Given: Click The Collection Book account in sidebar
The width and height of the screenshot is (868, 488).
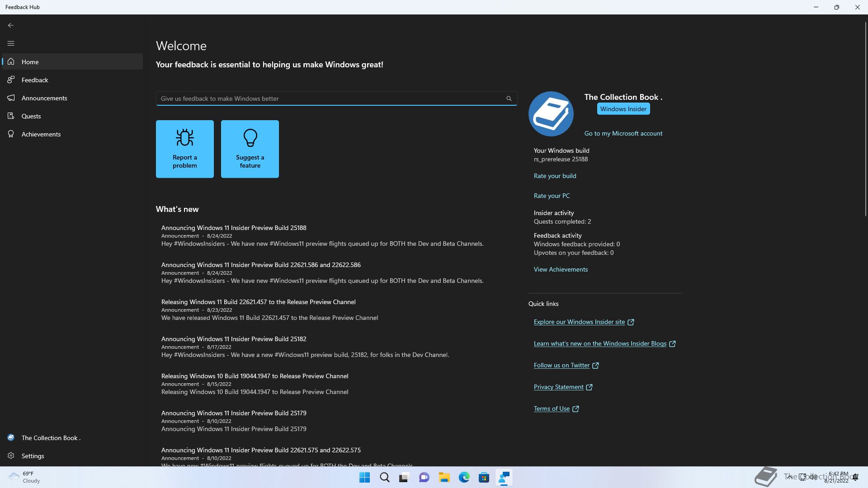Looking at the screenshot, I should pos(72,438).
